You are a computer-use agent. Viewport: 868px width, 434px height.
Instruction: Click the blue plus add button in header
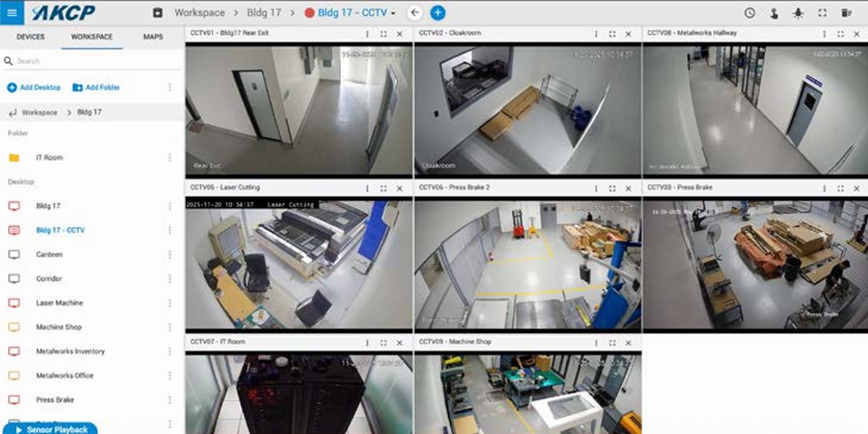tap(438, 12)
